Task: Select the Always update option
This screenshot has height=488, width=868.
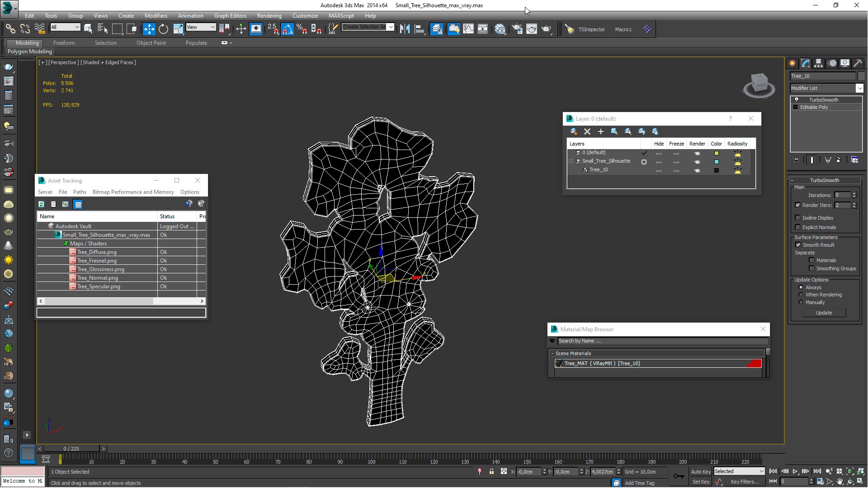Action: pos(801,287)
